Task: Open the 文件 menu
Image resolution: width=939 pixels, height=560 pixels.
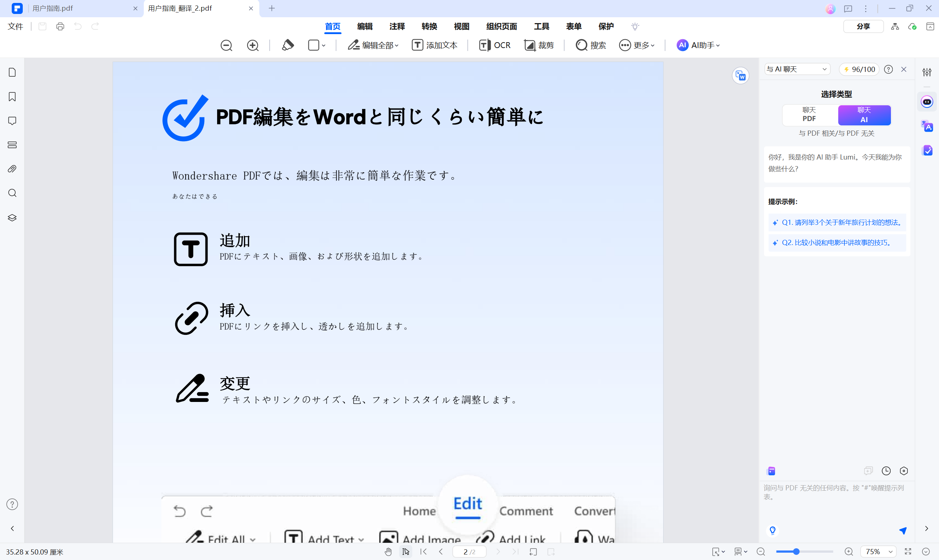Action: 15,26
